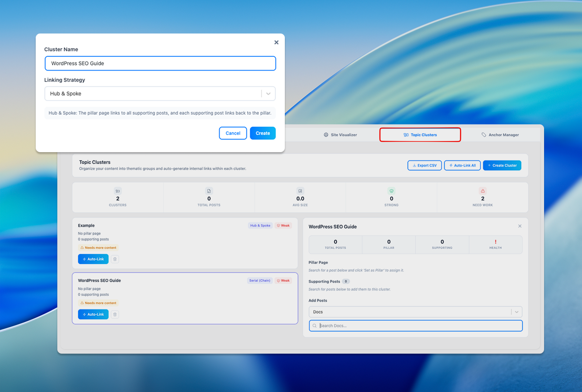
Task: Open the Topic Clusters tab
Action: tap(420, 135)
